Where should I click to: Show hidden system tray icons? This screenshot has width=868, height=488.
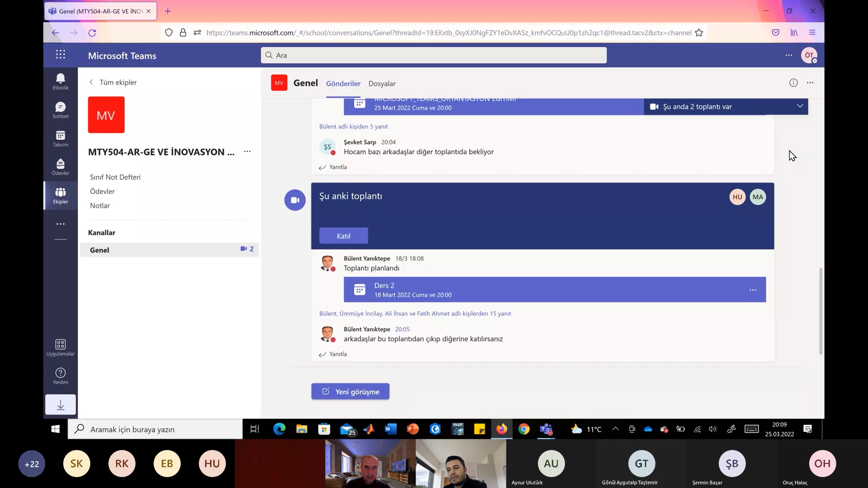615,429
